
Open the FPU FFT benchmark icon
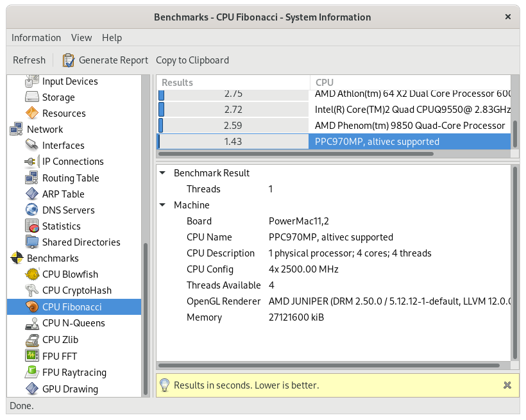coord(32,356)
